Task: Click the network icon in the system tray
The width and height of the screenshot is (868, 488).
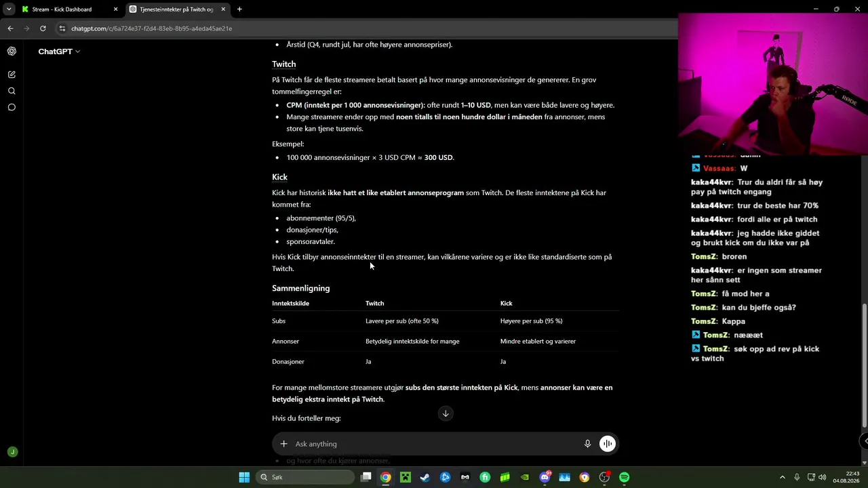Action: (x=811, y=477)
